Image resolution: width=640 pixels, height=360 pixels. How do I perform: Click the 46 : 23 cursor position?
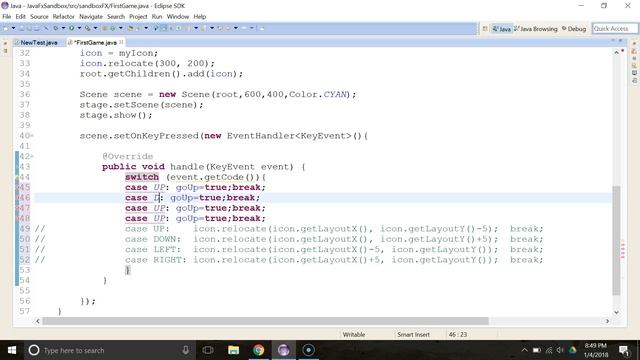[x=458, y=335]
